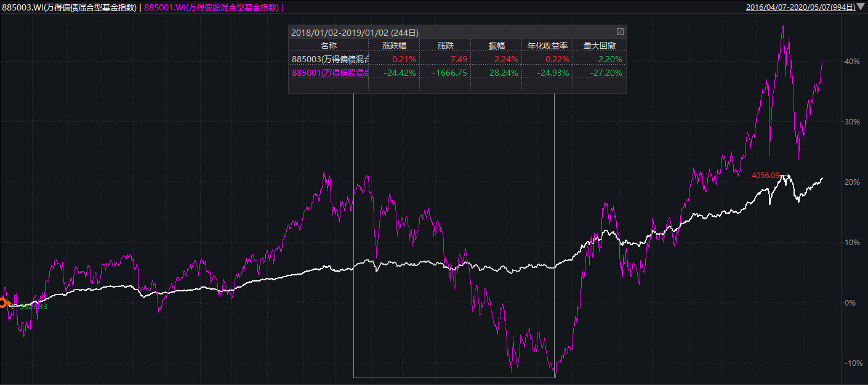This screenshot has width=868, height=385.
Task: Click the 涨跌 column header
Action: 445,46
